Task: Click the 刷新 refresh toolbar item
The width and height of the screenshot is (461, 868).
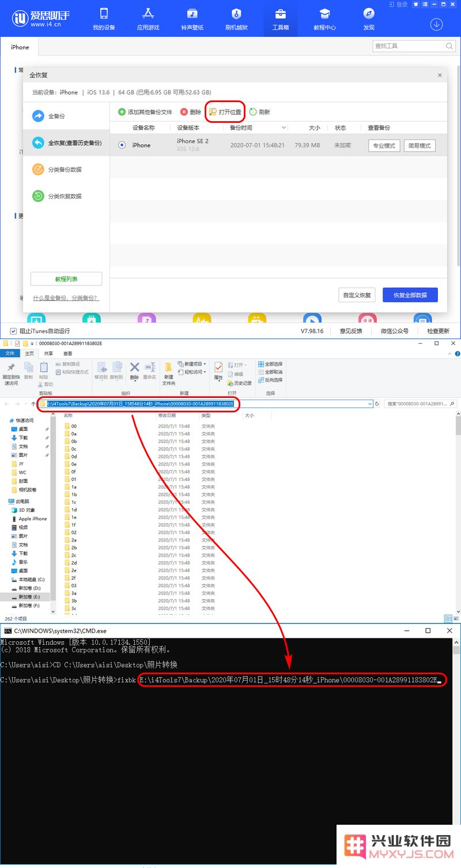Action: pos(260,112)
